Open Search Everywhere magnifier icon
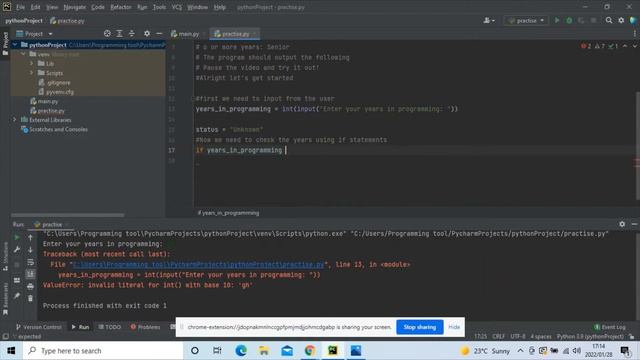 click(609, 20)
